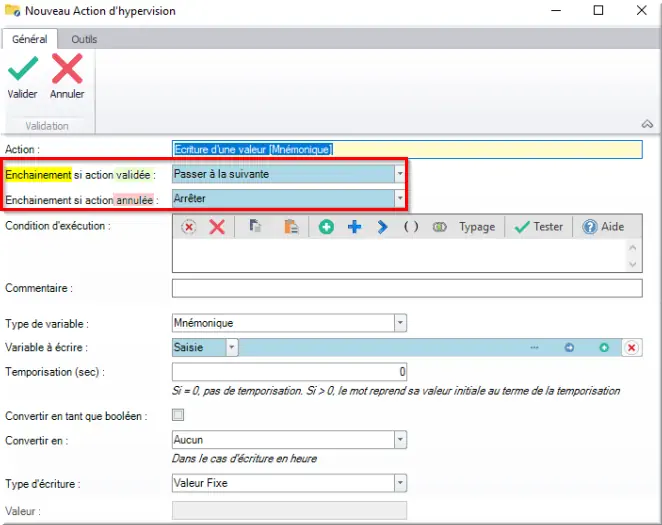Viewport: 662px width, 525px height.
Task: Toggle Convertir en tant que booléen checkbox
Action: pyautogui.click(x=178, y=415)
